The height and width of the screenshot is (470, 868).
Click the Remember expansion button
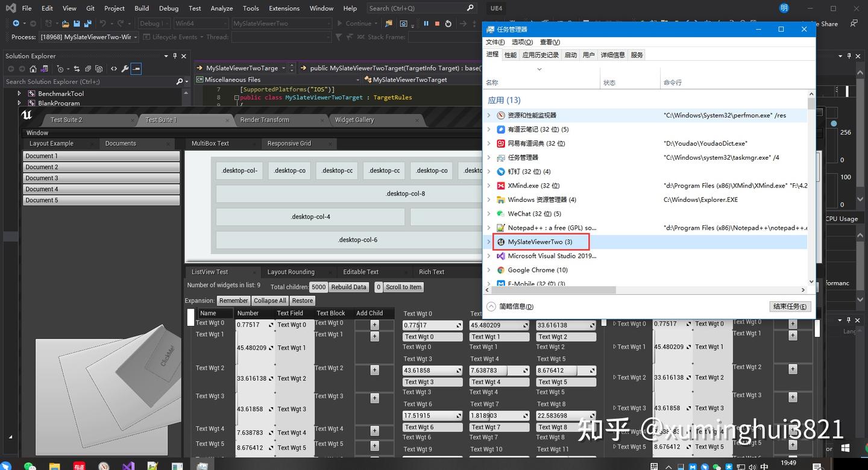[x=233, y=301]
